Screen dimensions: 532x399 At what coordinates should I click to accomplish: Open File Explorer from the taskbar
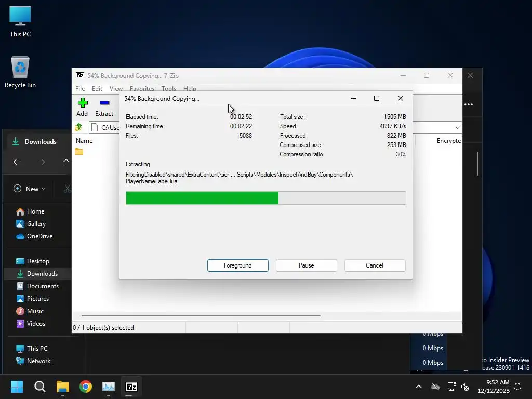[x=63, y=387]
